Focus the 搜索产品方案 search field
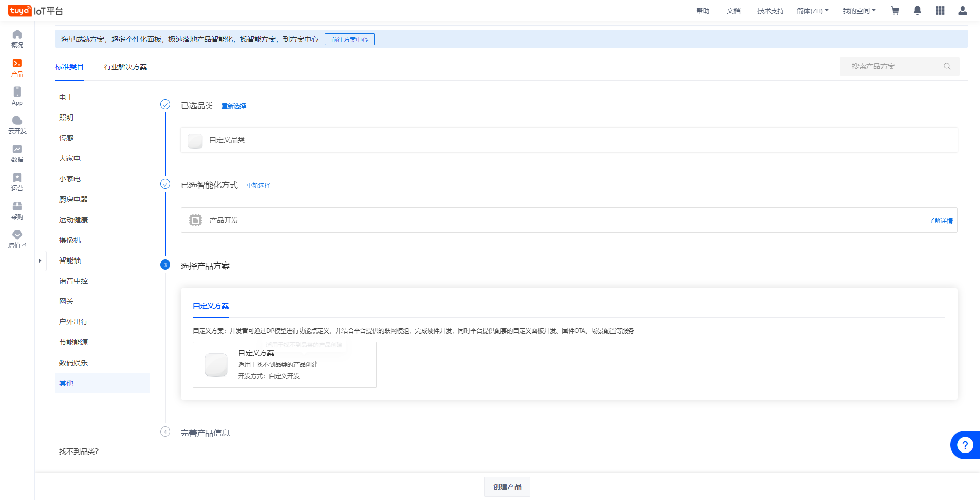This screenshot has height=500, width=980. (x=899, y=66)
